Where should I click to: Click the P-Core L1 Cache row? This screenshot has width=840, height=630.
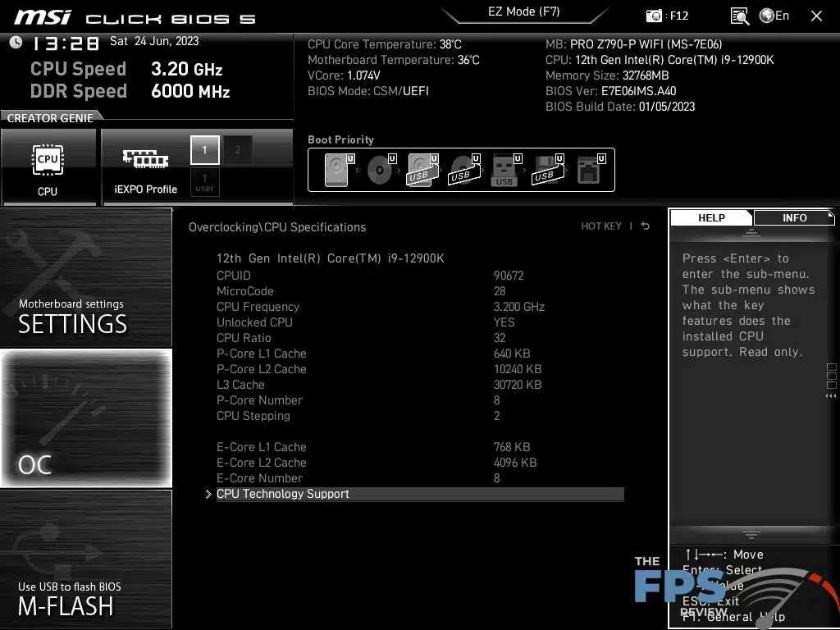point(420,353)
